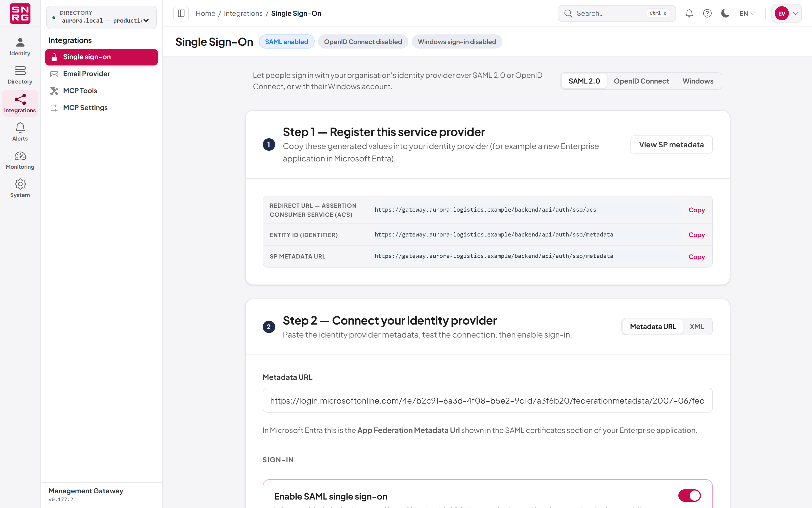Switch to the XML tab

tap(697, 327)
